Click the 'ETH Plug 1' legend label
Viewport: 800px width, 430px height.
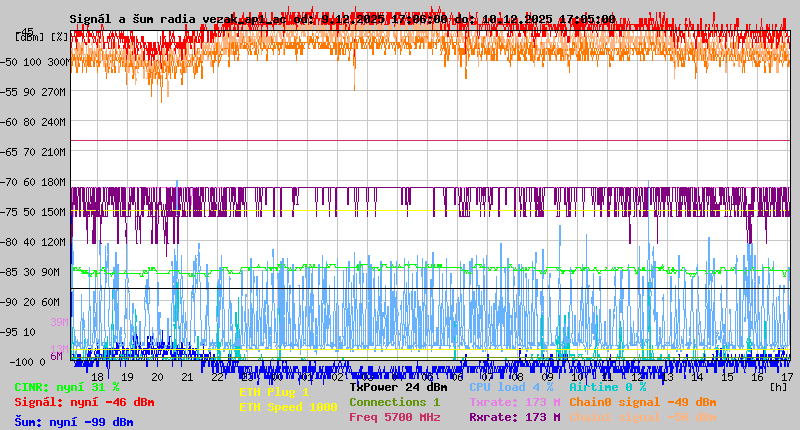(274, 392)
